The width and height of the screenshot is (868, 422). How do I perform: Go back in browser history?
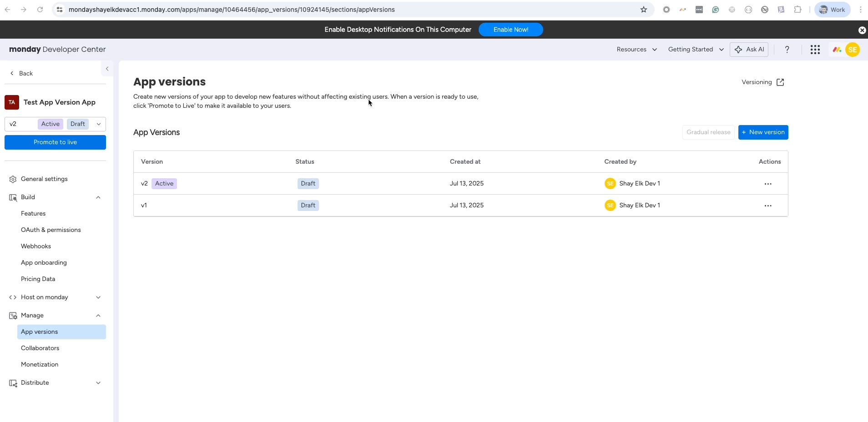8,10
